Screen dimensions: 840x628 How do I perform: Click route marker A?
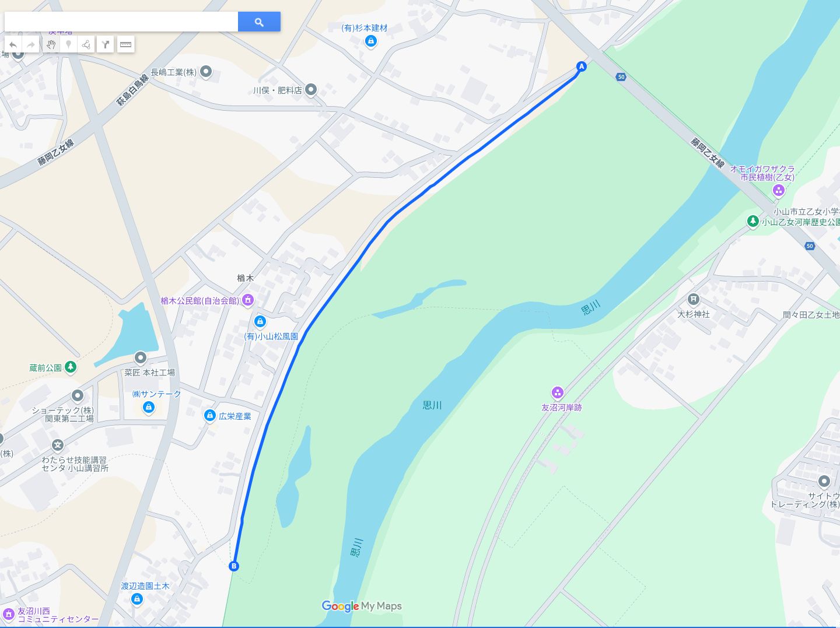[x=581, y=66]
